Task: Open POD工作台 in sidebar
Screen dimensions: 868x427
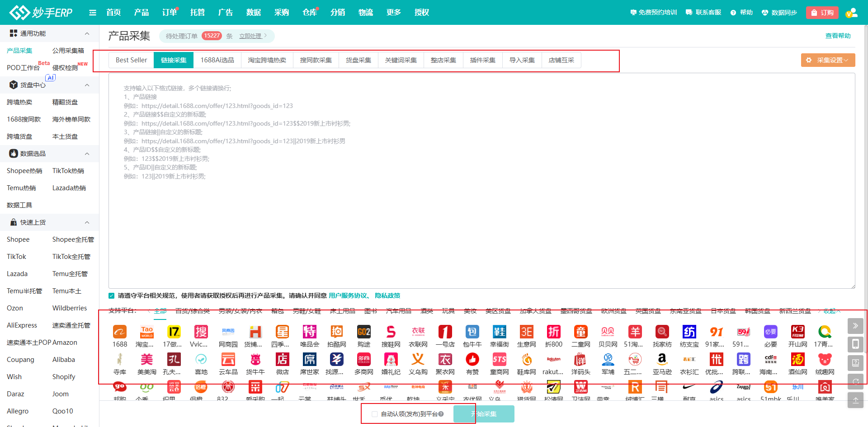Action: click(x=23, y=68)
